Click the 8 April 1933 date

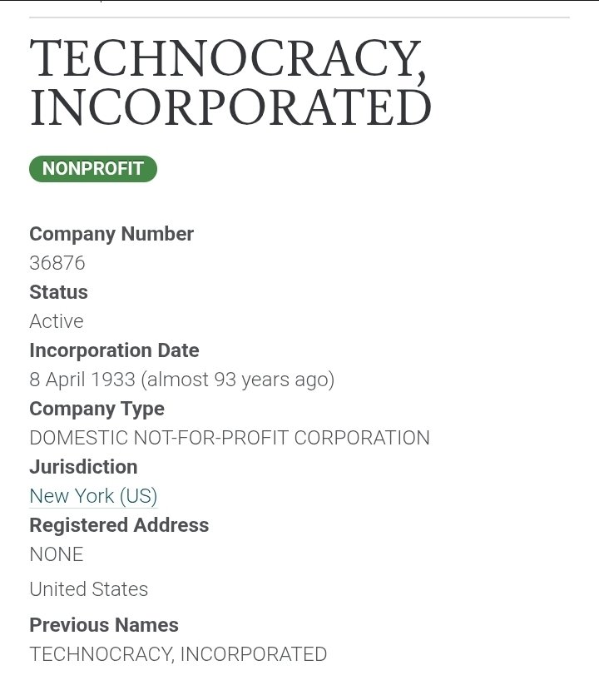click(x=82, y=380)
